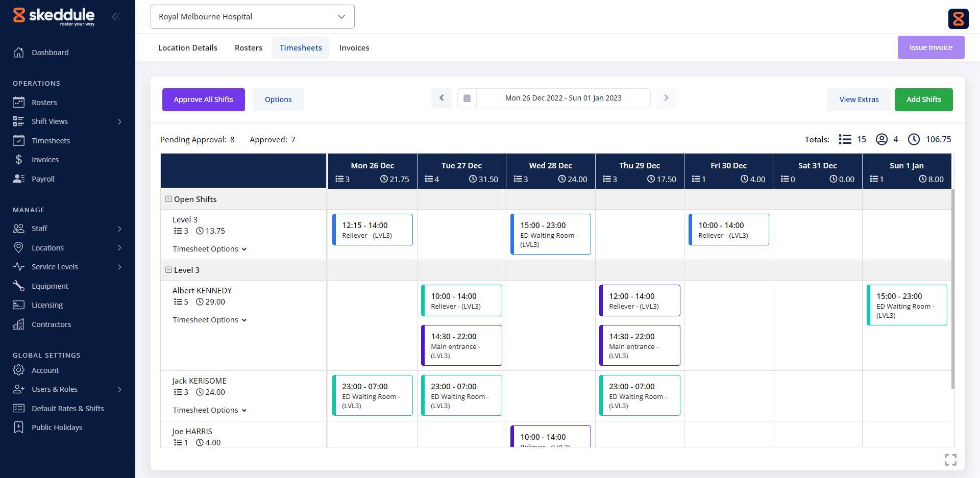Click the Approve All Shifts button
The height and width of the screenshot is (478, 980).
(x=203, y=99)
